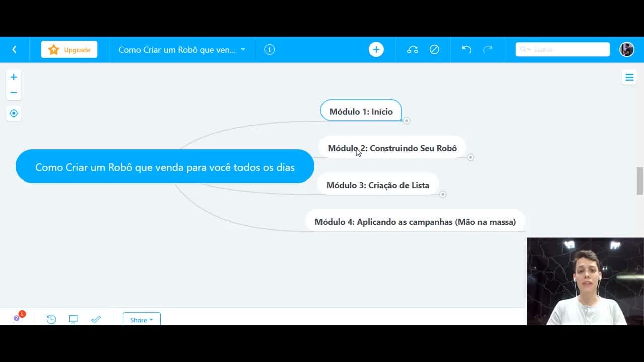
Task: Click the circle-slash disconnect icon
Action: click(434, 49)
